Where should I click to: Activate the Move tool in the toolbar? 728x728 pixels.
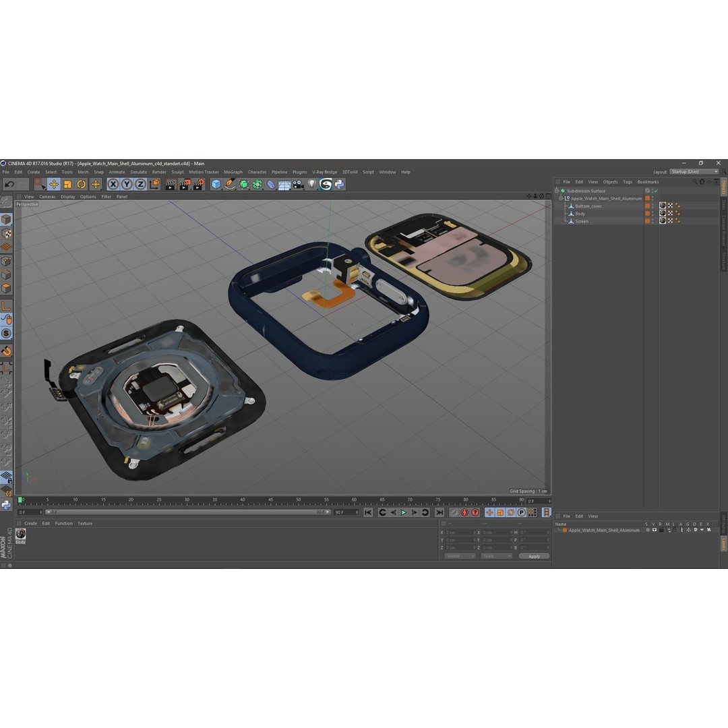coord(54,184)
